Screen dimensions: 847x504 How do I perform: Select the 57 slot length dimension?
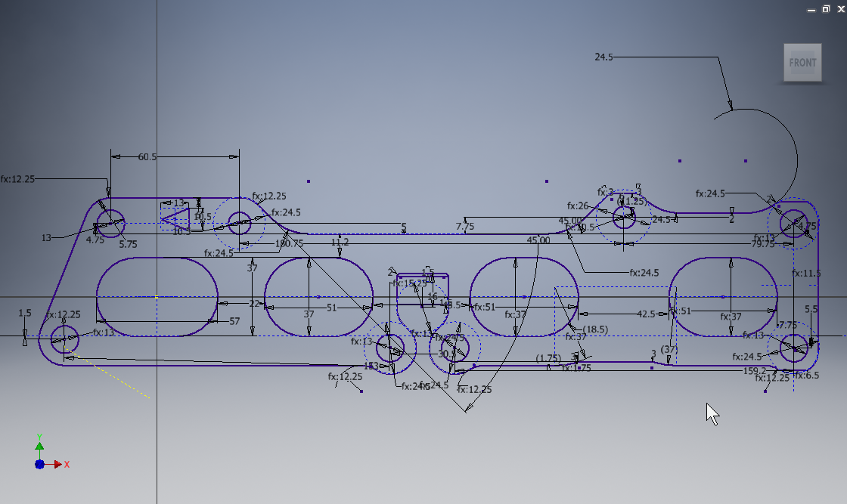point(234,321)
